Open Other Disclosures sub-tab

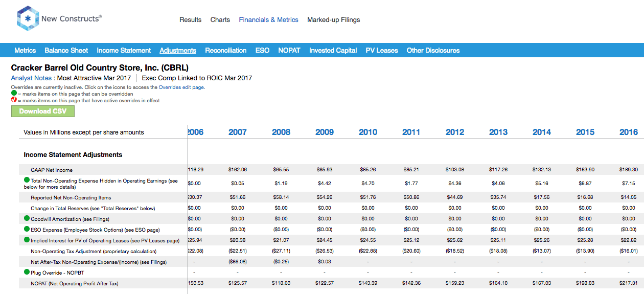(433, 50)
